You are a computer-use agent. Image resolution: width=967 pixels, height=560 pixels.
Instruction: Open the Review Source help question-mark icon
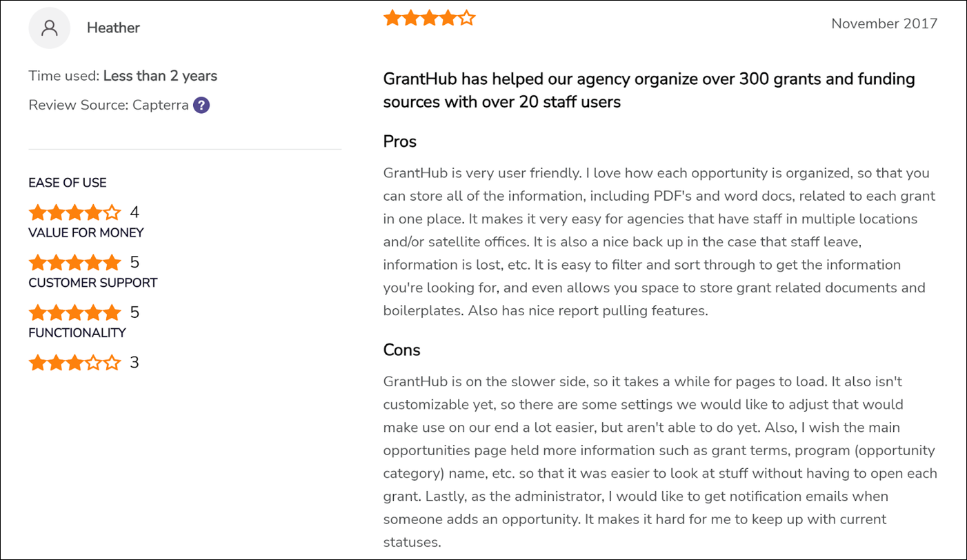201,106
